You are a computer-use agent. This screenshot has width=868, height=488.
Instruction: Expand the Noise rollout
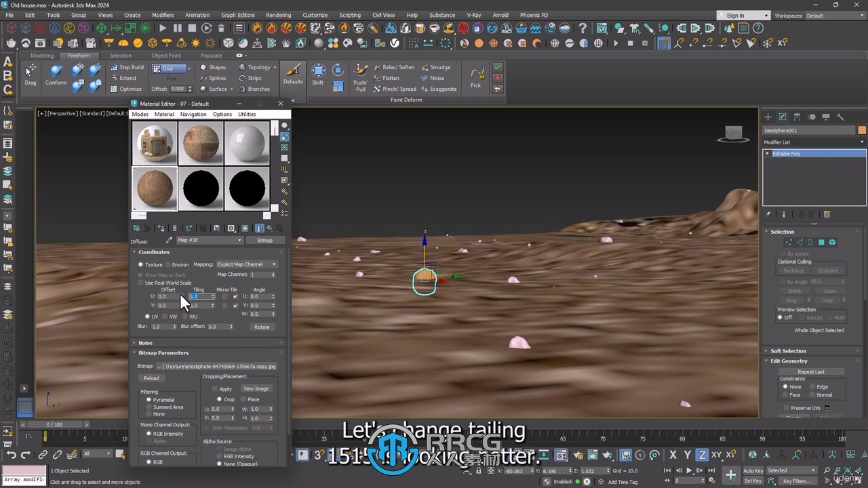pos(207,342)
